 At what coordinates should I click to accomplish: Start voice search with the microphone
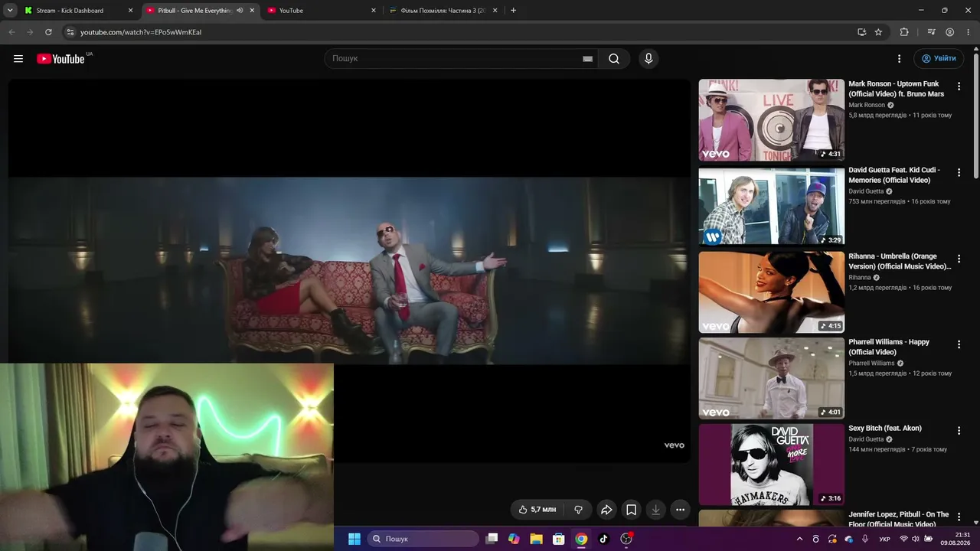648,59
